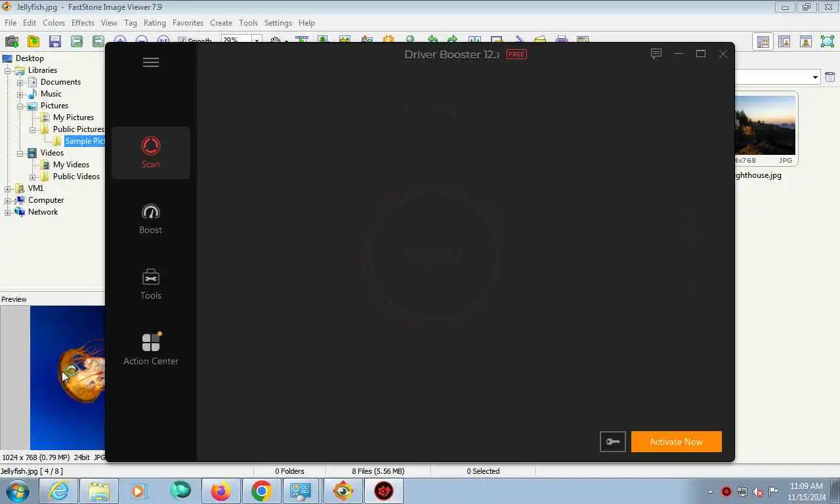Image resolution: width=840 pixels, height=504 pixels.
Task: Open the Tools menu in FastStone
Action: [248, 22]
